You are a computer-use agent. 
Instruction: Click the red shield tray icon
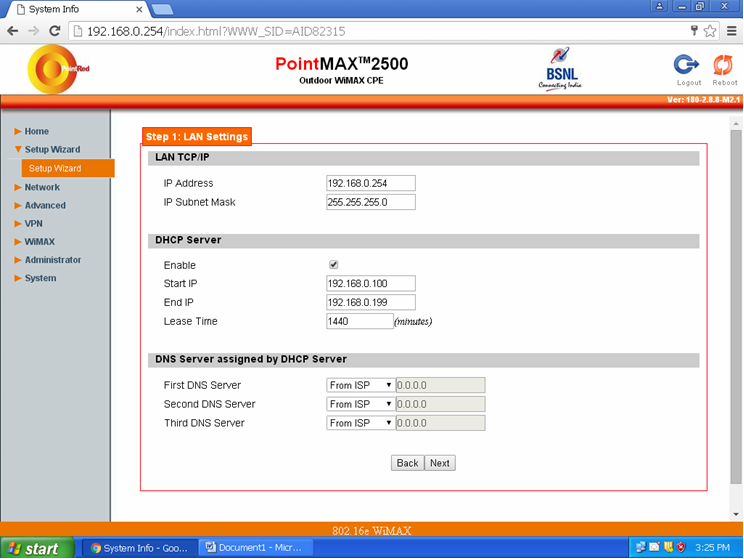pos(681,547)
